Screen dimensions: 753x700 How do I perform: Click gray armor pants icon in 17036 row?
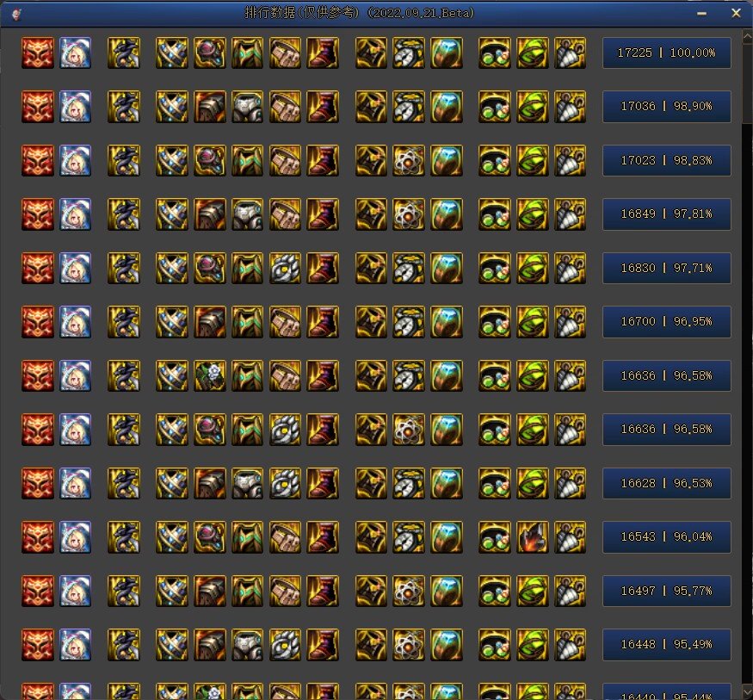point(247,106)
